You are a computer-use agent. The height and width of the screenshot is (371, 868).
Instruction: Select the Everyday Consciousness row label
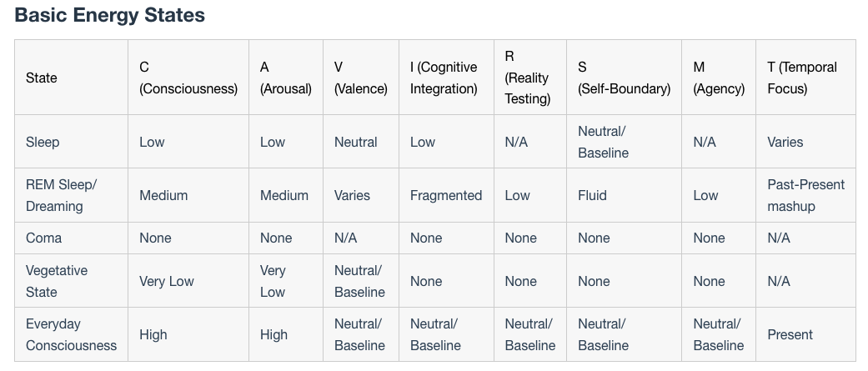(72, 334)
